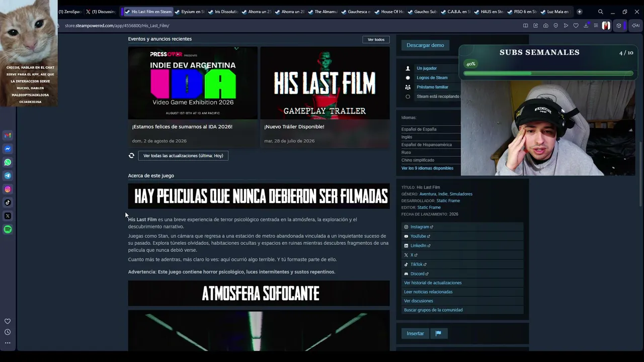Click the cube extensions icon in toolbar
The image size is (644, 362).
619,26
